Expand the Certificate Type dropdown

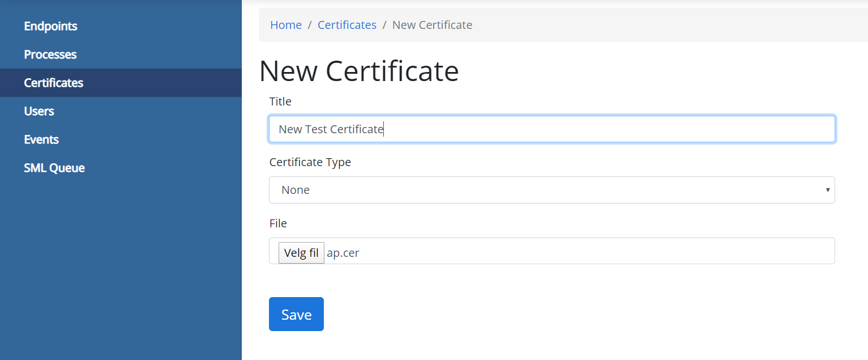point(552,190)
